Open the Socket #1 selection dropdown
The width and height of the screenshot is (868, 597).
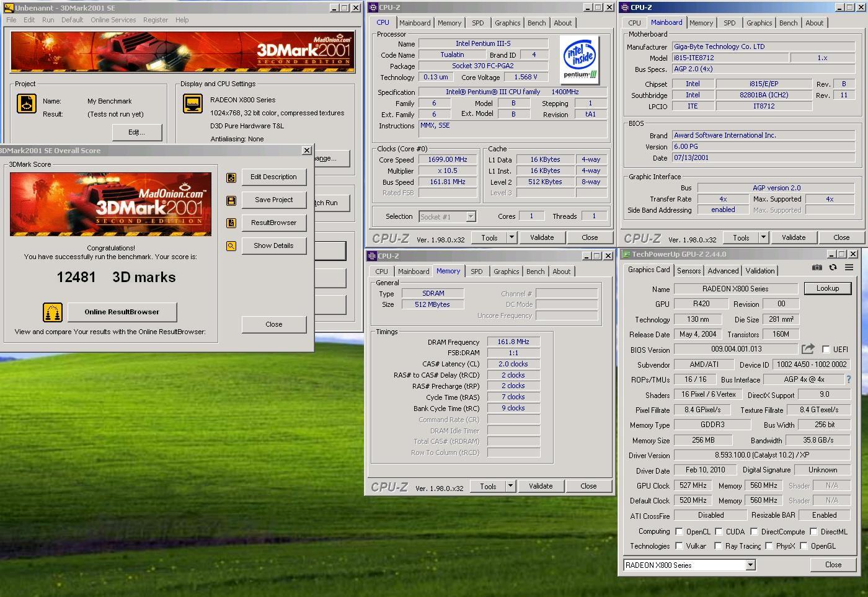(x=471, y=216)
